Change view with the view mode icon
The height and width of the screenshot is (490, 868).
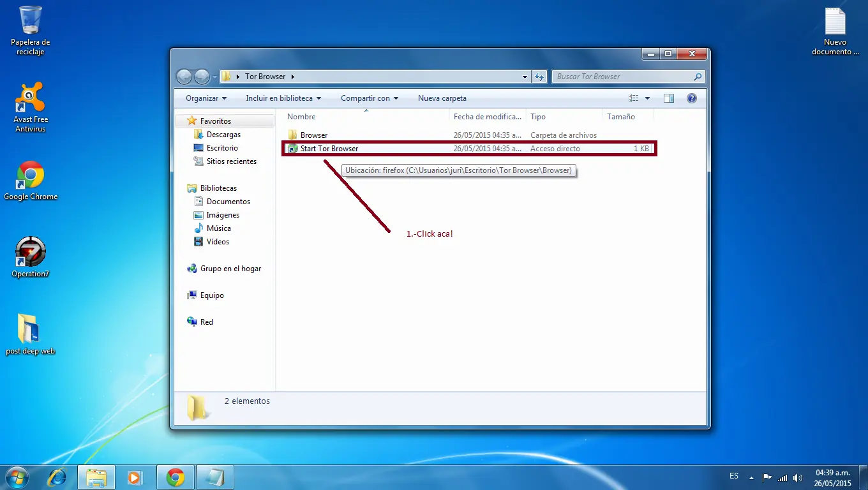pos(634,98)
